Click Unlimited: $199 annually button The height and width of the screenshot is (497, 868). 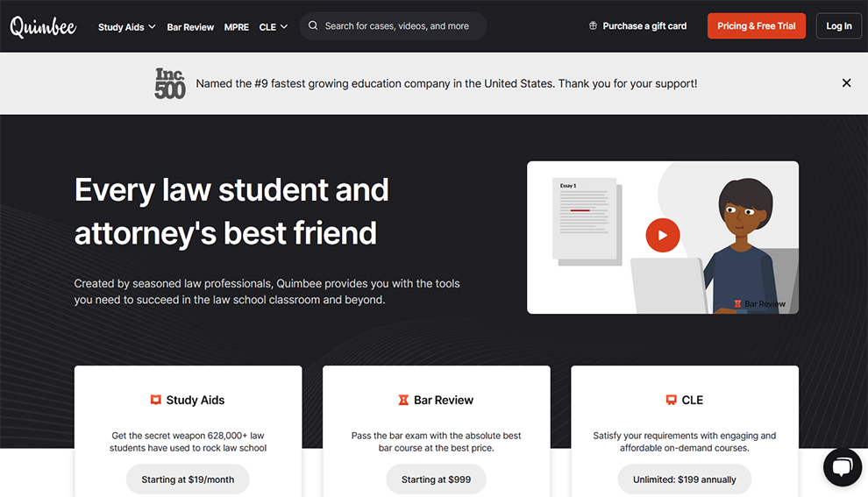point(684,479)
